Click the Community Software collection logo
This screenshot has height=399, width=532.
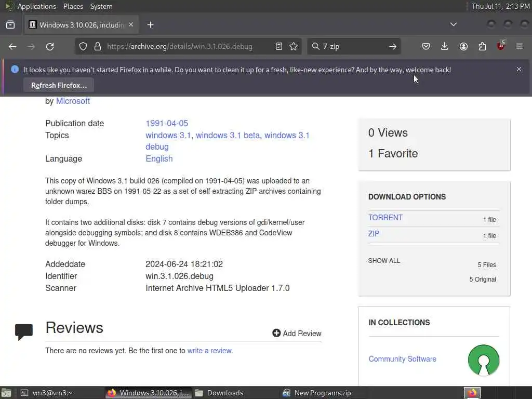[484, 360]
